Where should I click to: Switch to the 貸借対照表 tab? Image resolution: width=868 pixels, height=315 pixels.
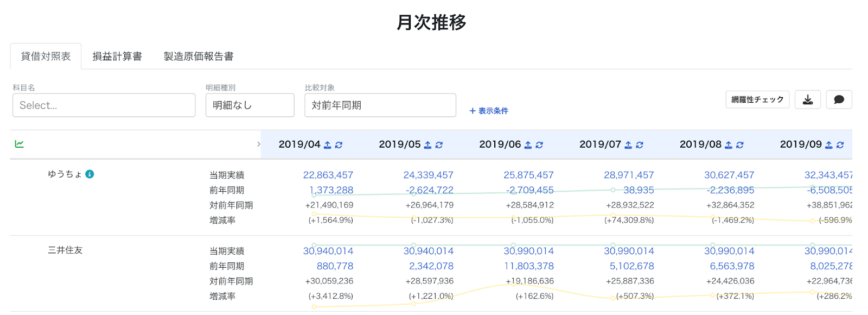pos(46,56)
